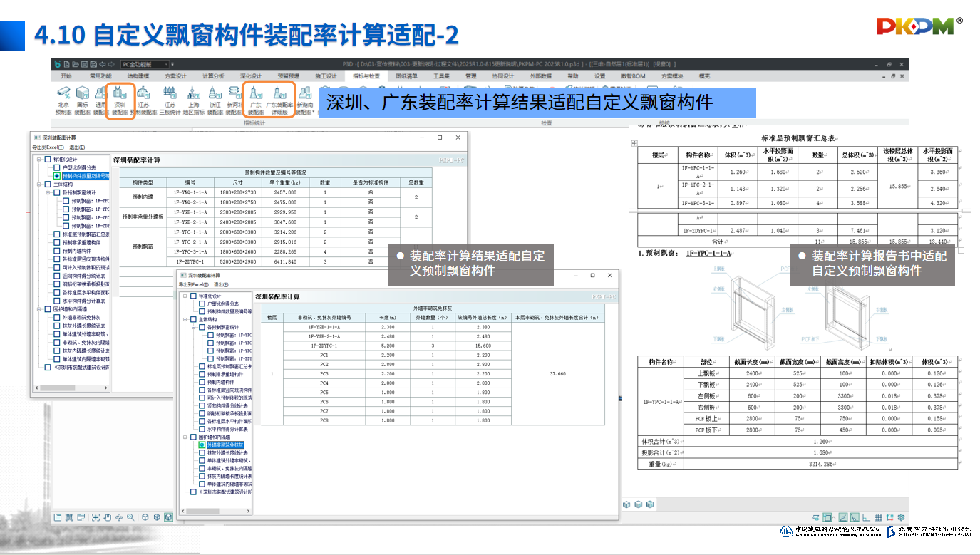Open the 计算分析 ribbon tab

pyautogui.click(x=213, y=76)
